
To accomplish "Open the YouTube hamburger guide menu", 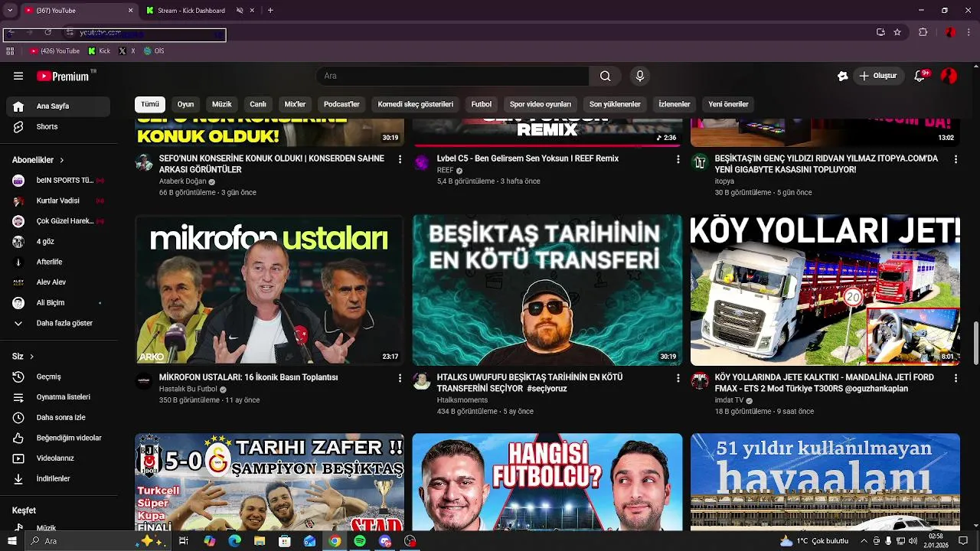I will click(x=18, y=76).
